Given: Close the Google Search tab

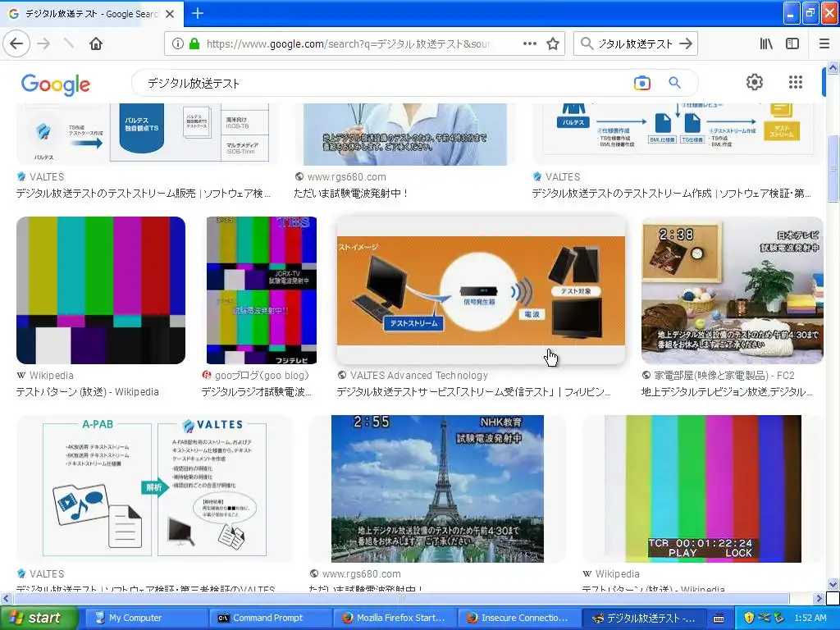Looking at the screenshot, I should [x=170, y=14].
